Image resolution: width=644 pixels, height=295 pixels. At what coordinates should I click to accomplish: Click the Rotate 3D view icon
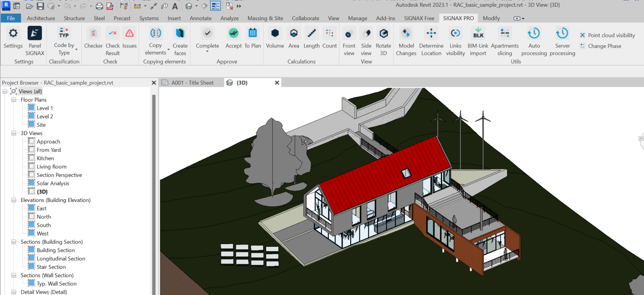pyautogui.click(x=383, y=34)
